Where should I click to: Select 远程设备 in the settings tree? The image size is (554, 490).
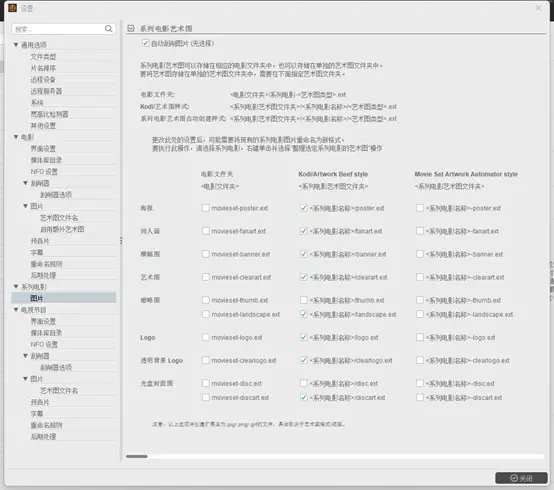point(43,79)
